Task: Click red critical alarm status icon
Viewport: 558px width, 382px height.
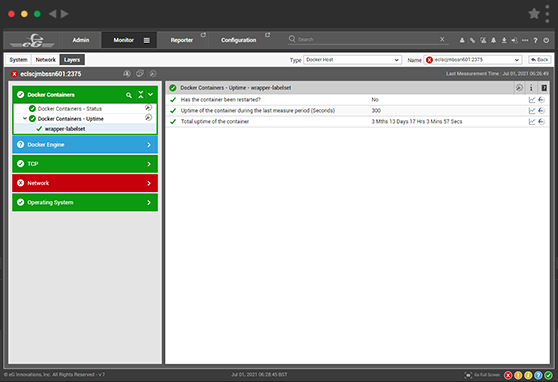Action: [508, 375]
